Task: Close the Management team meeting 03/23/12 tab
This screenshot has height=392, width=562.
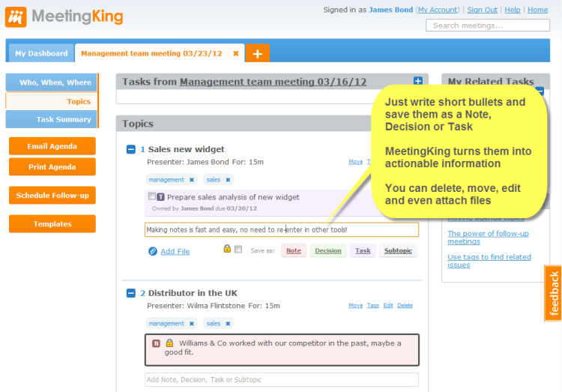Action: tap(235, 53)
